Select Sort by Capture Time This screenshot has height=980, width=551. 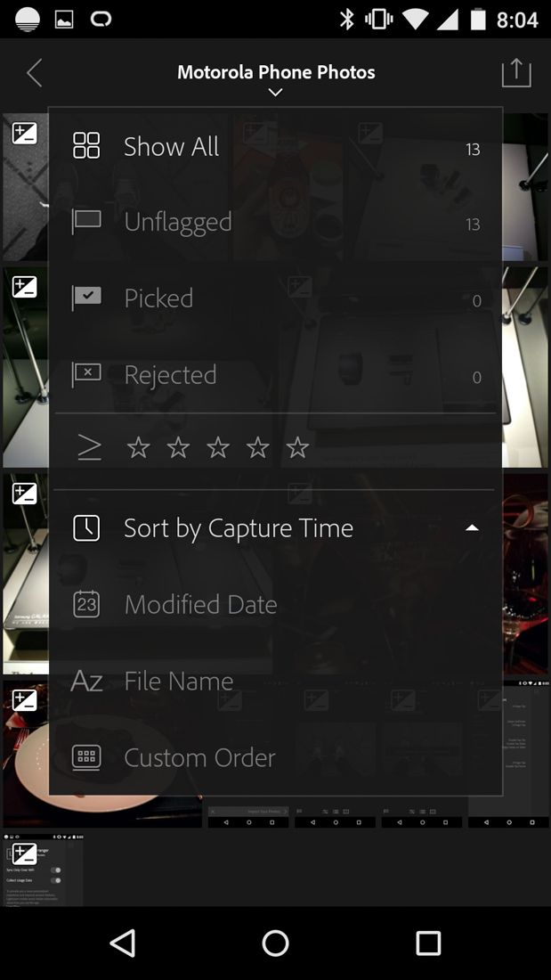(239, 528)
